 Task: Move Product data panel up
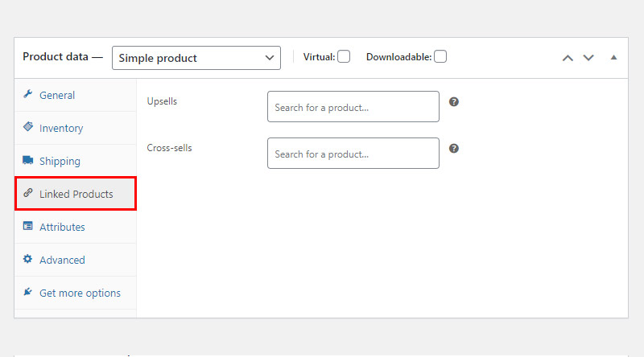click(x=568, y=58)
